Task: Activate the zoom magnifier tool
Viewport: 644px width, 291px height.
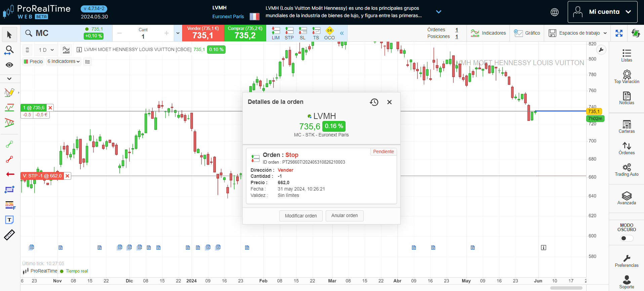Action: click(9, 50)
